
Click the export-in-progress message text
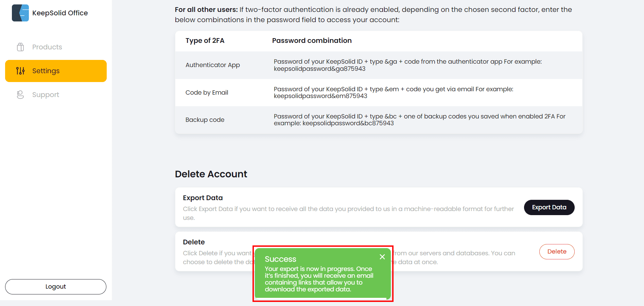click(x=319, y=279)
